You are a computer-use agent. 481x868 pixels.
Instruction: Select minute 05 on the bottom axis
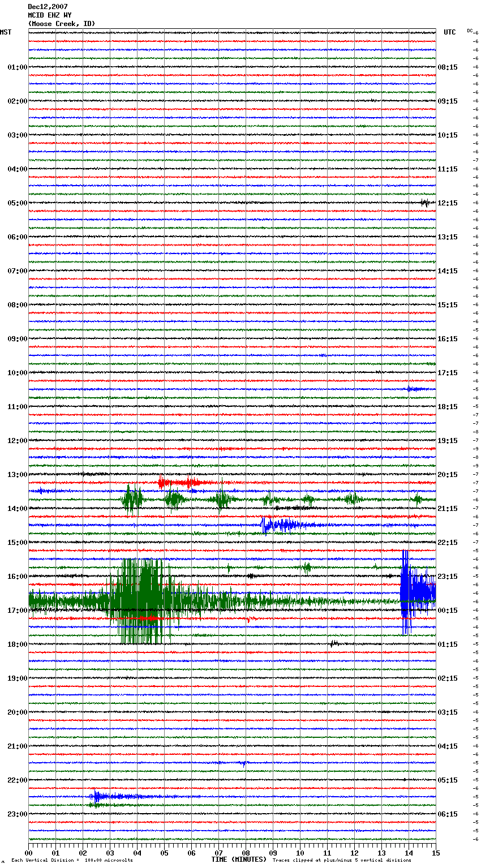click(165, 853)
